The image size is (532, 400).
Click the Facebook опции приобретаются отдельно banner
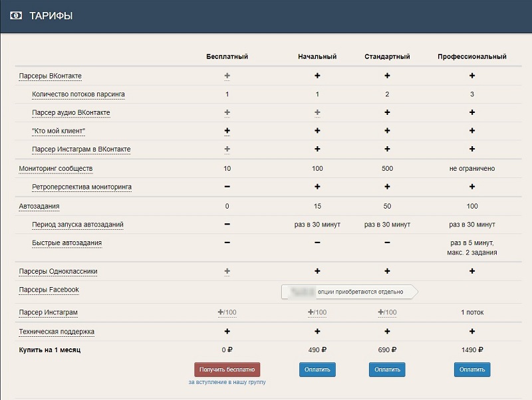[349, 292]
